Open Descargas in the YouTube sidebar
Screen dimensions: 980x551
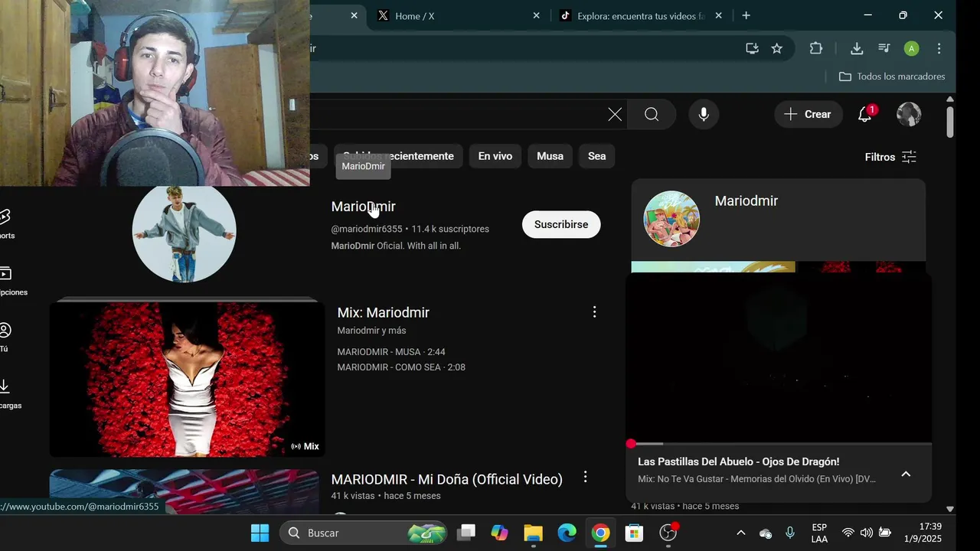point(6,394)
